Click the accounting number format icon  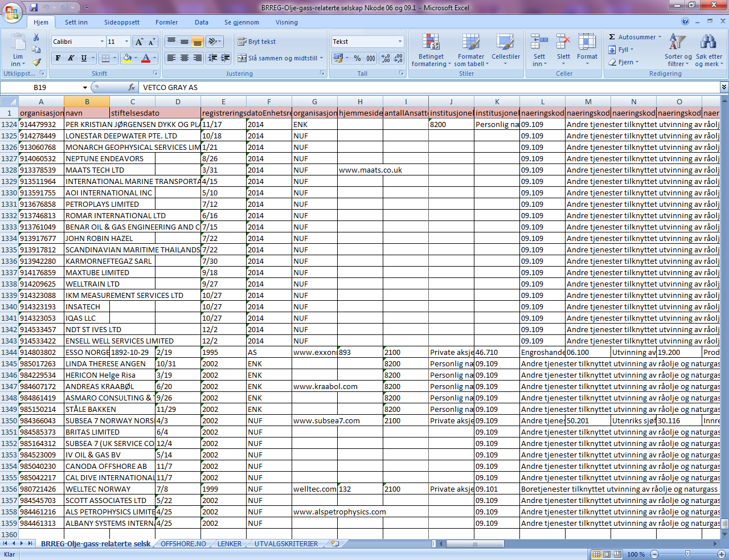[x=338, y=58]
